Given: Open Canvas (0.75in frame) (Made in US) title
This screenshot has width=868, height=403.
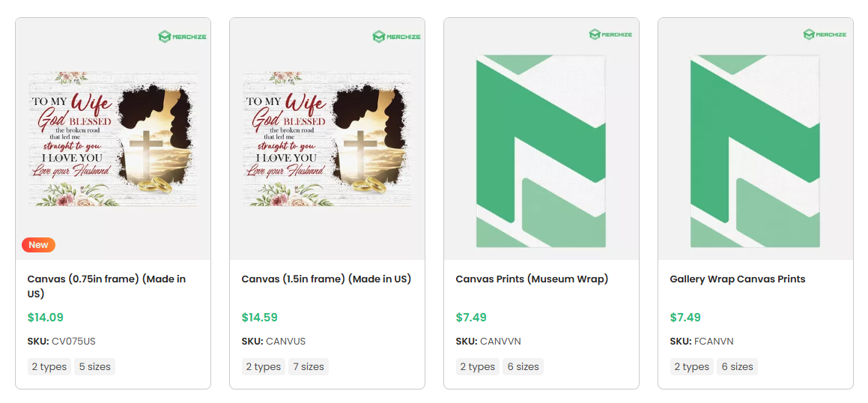Looking at the screenshot, I should pyautogui.click(x=106, y=286).
